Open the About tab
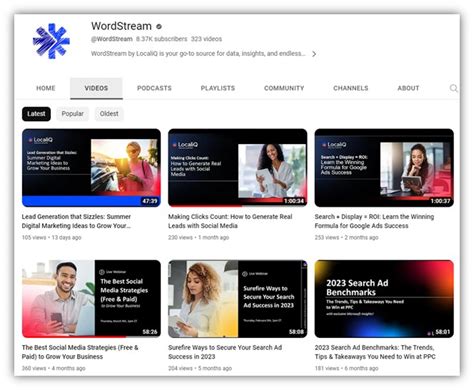Viewport: 474px width, 390px height. point(408,88)
